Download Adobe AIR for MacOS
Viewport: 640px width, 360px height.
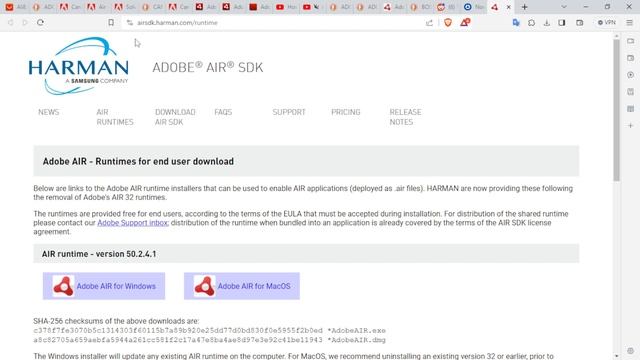tap(242, 286)
